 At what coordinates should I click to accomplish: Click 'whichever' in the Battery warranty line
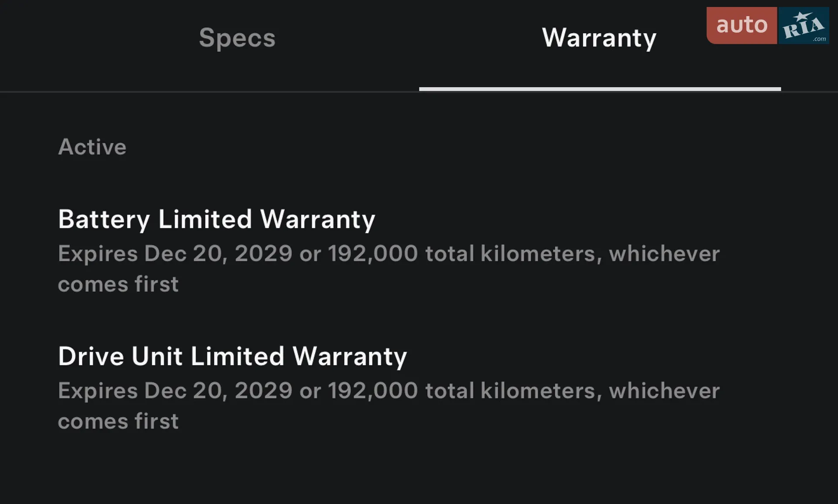point(664,254)
